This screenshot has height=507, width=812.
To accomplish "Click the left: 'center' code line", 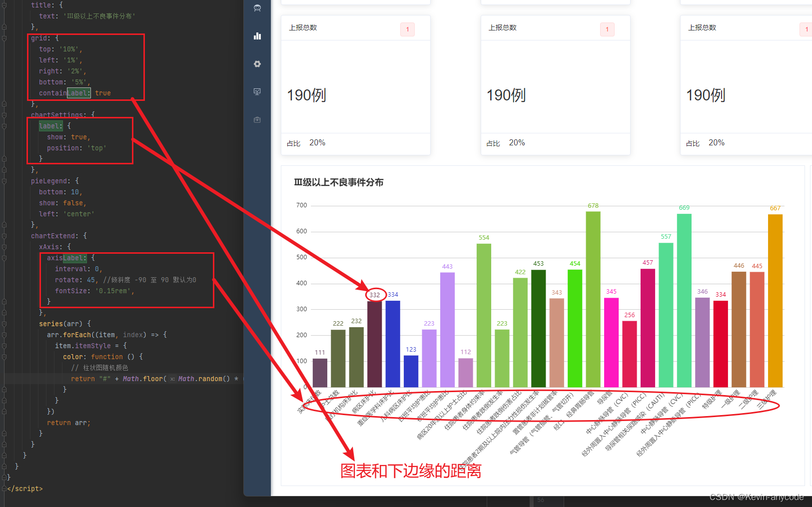I will 66,214.
